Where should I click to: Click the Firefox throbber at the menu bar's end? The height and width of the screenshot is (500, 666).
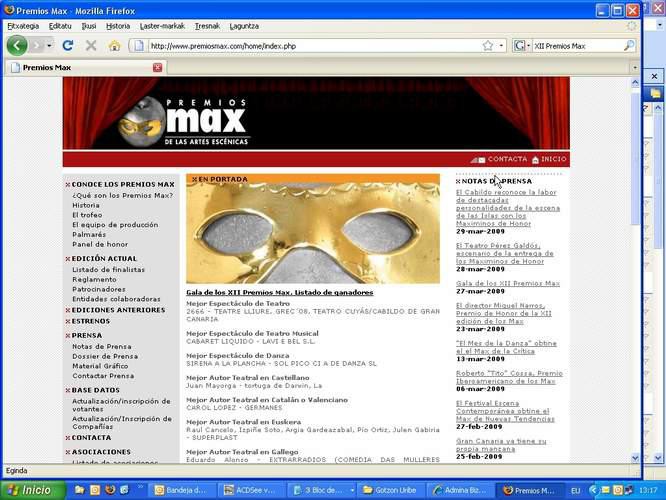tap(632, 26)
